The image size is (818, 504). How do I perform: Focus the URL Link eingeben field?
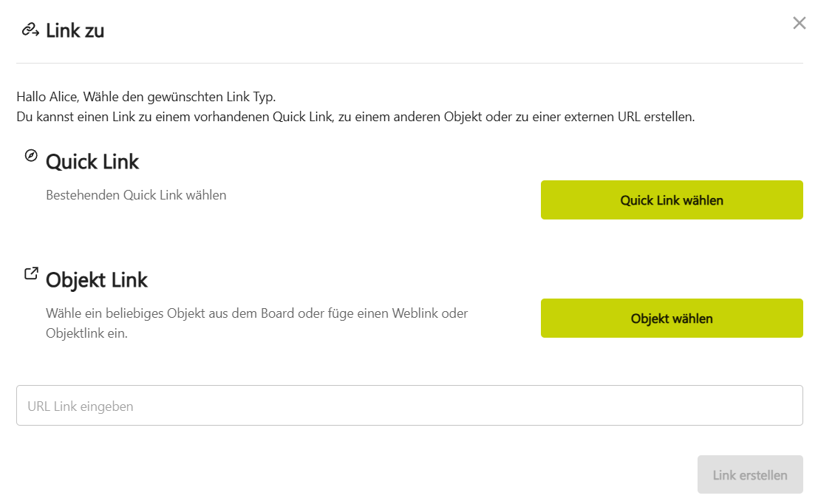409,406
